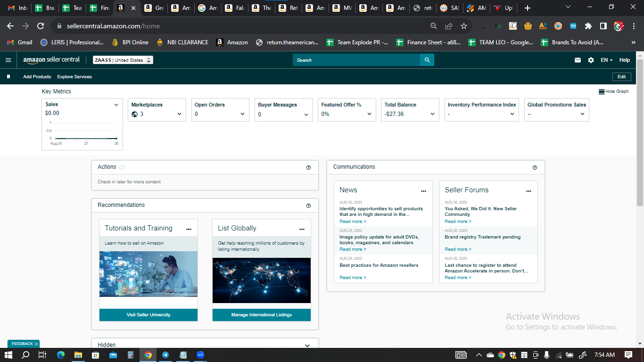This screenshot has width=644, height=362.
Task: Open the News widget three-dot menu
Action: point(423,191)
